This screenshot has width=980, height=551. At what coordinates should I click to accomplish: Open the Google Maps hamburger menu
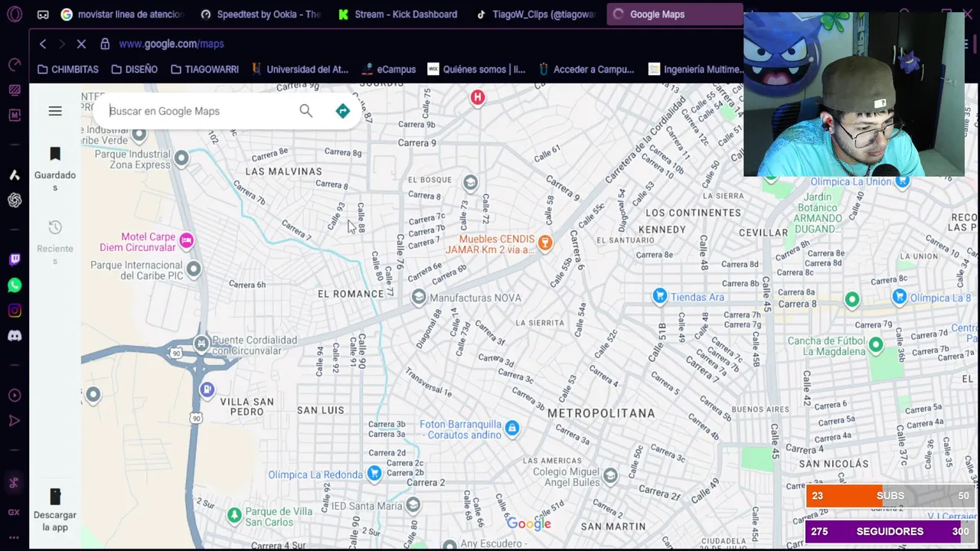[55, 112]
